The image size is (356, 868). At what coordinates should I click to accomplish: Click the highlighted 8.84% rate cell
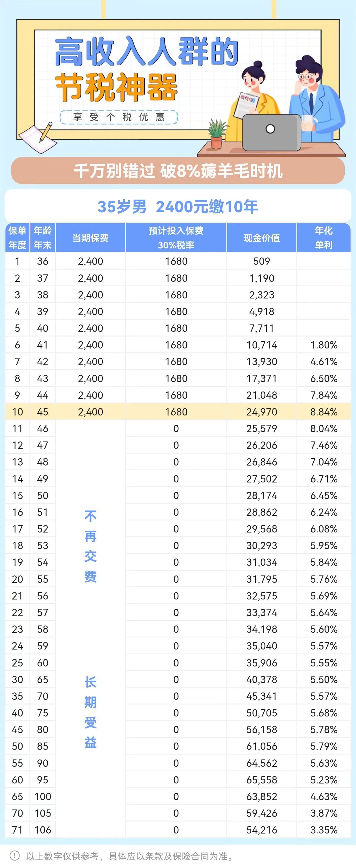(323, 412)
